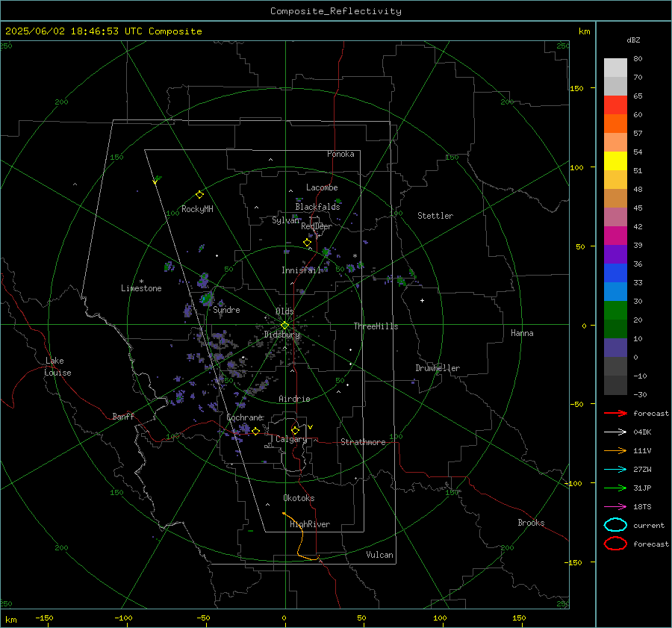Click the 04DK legend label
This screenshot has height=628, width=672.
(x=642, y=432)
